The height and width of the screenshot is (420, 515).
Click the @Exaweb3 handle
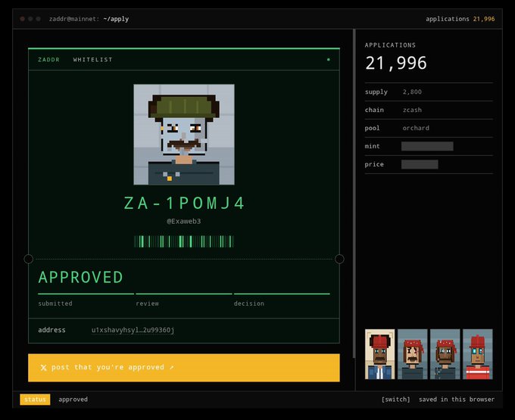(x=184, y=221)
